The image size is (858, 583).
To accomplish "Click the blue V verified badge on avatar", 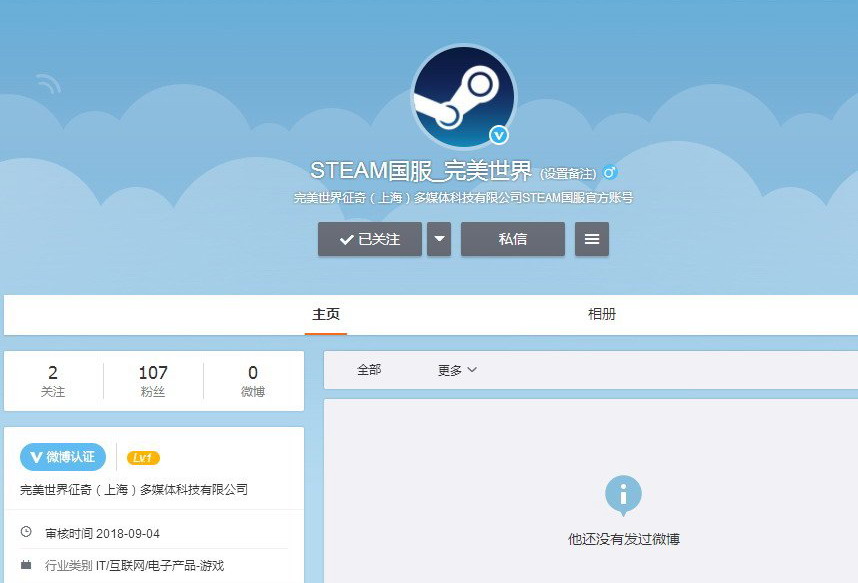I will pos(498,135).
